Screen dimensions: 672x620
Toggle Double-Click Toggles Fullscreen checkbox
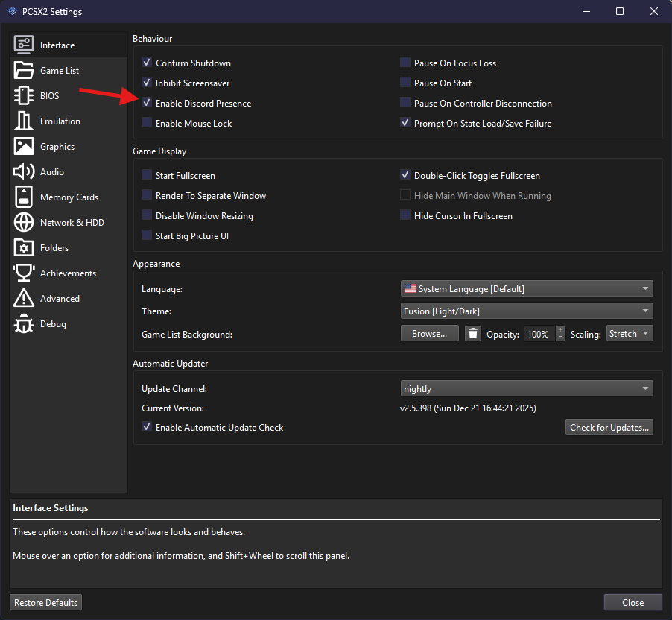tap(405, 175)
